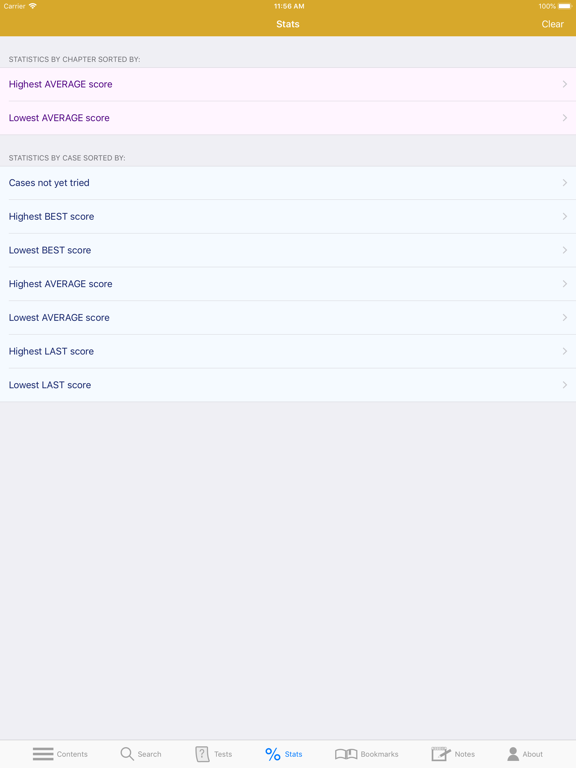Tap the 11:56 AM clock

click(289, 6)
